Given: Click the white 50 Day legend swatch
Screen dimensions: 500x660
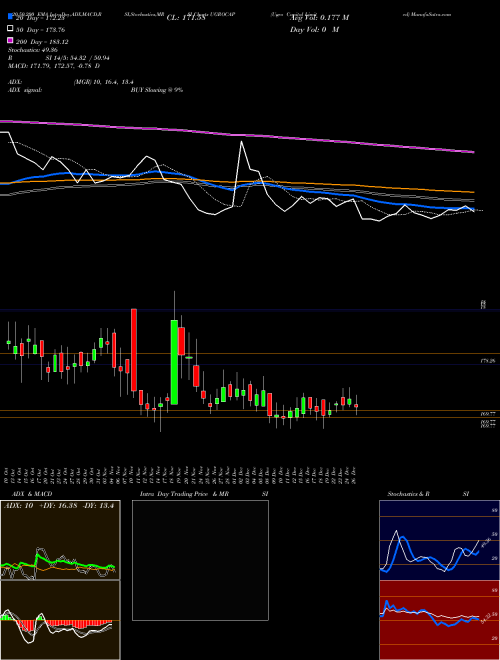Looking at the screenshot, I should [x=10, y=29].
